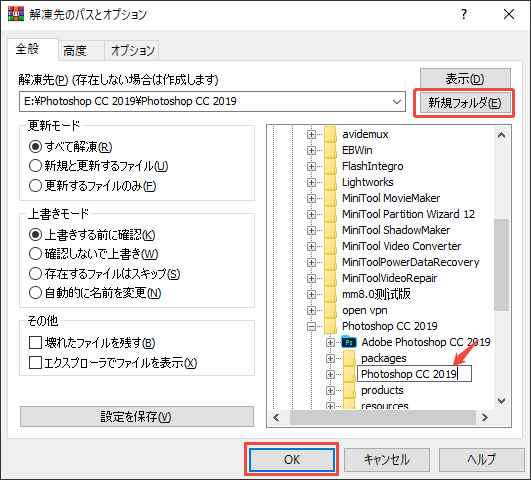The image size is (531, 480).
Task: Switch to the 高度 tab
Action: point(81,51)
